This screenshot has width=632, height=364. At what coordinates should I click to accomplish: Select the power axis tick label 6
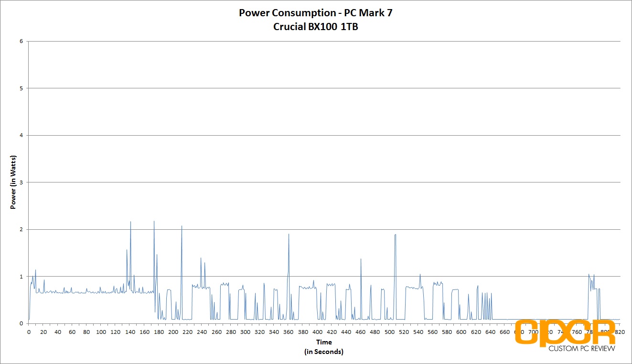click(21, 41)
